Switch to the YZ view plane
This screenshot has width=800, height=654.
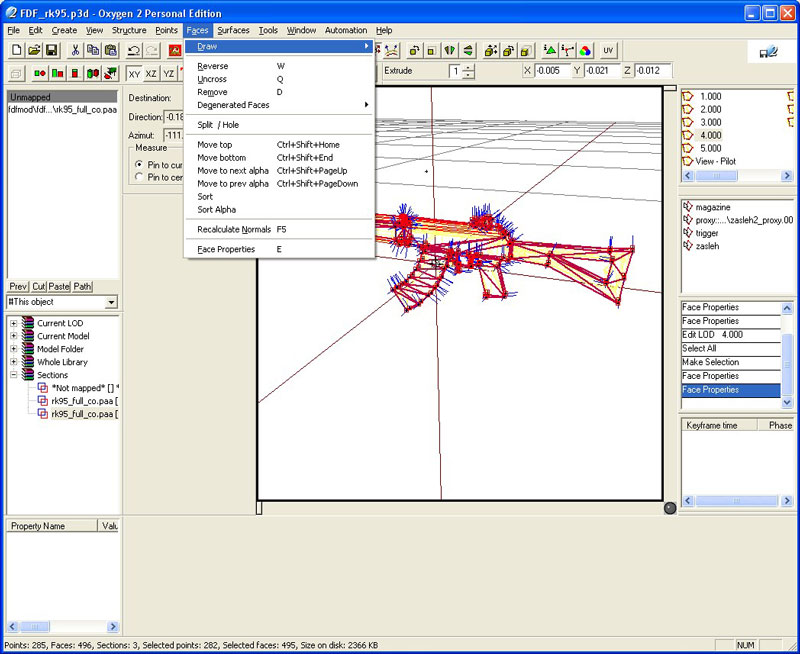pyautogui.click(x=168, y=73)
